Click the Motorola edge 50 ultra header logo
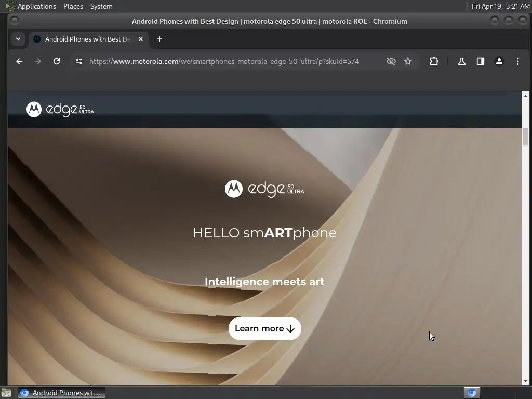The width and height of the screenshot is (532, 399). [60, 109]
